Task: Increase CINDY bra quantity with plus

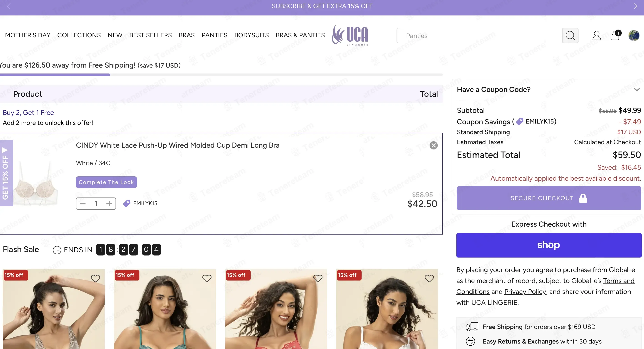Action: 109,204
